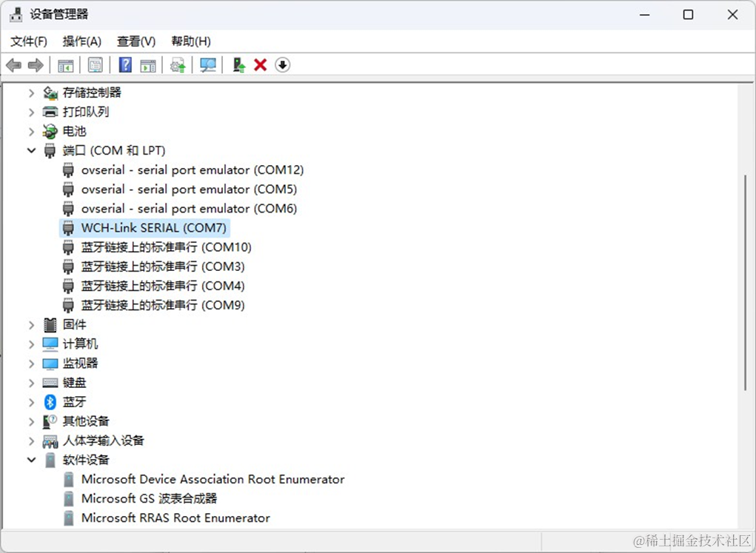Screen dimensions: 756x553
Task: Expand the 其他设备 node
Action: coord(31,421)
